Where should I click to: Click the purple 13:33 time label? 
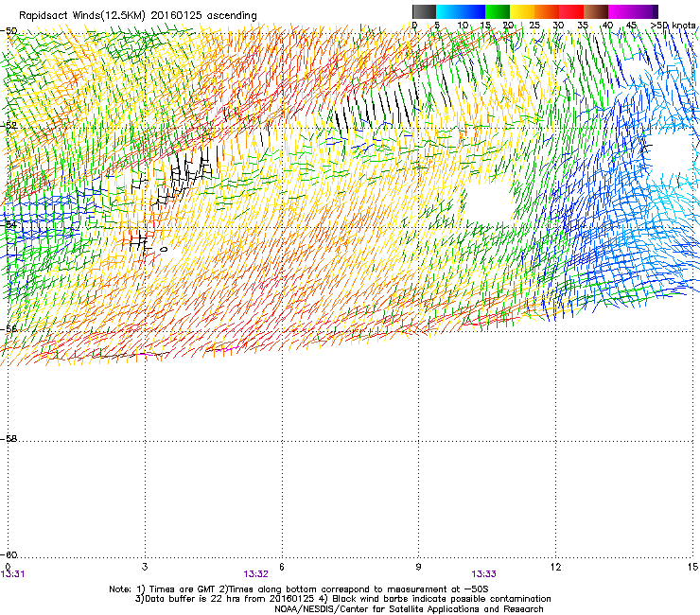coord(484,574)
